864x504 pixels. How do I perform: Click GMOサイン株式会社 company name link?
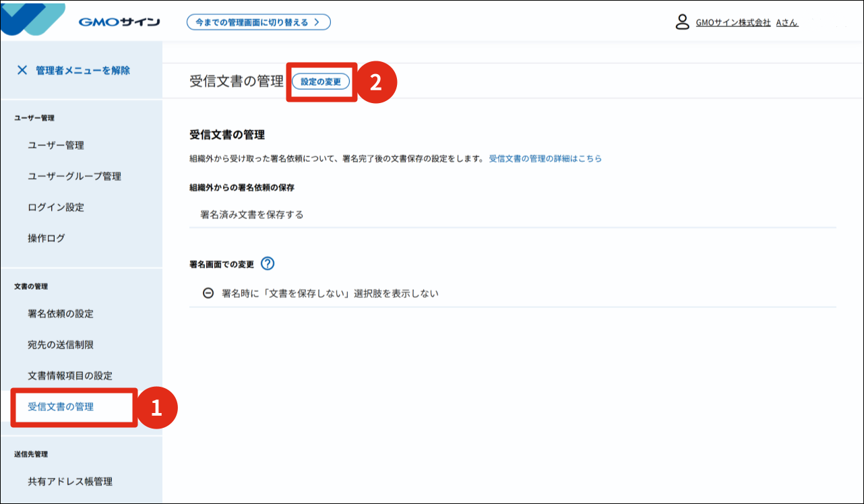click(x=733, y=22)
